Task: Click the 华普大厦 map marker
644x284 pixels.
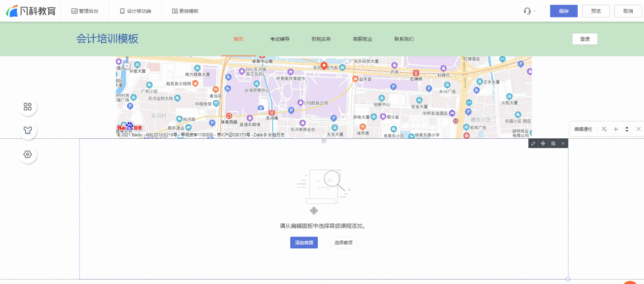Action: coord(137,65)
